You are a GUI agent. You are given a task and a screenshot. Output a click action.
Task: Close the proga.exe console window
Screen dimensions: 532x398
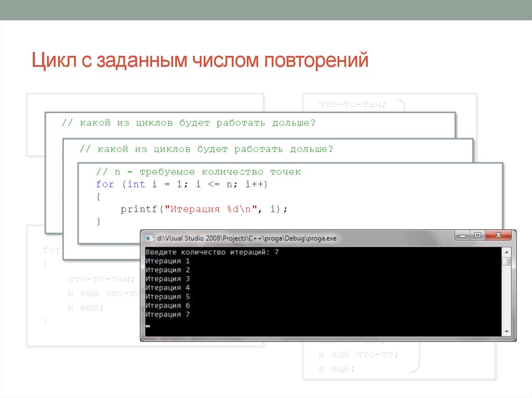pos(499,236)
